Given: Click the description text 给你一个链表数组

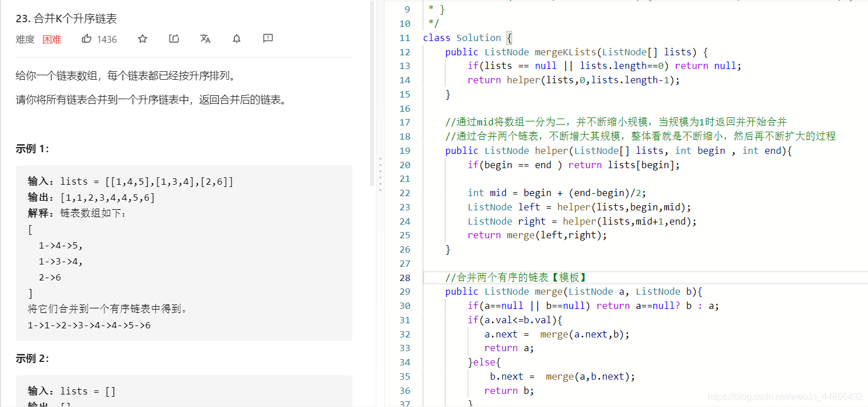Looking at the screenshot, I should pos(126,76).
